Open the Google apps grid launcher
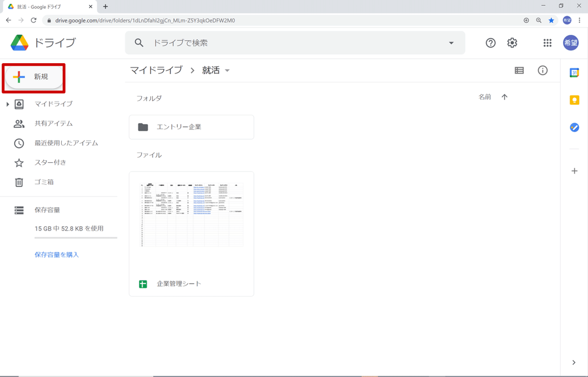 coord(547,43)
